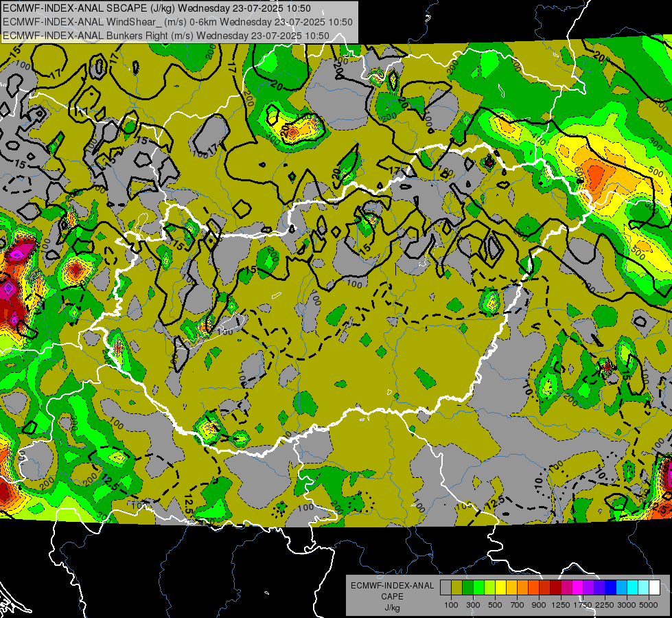This screenshot has width=672, height=618.
Task: Click the legend value 700
Action: 518,605
